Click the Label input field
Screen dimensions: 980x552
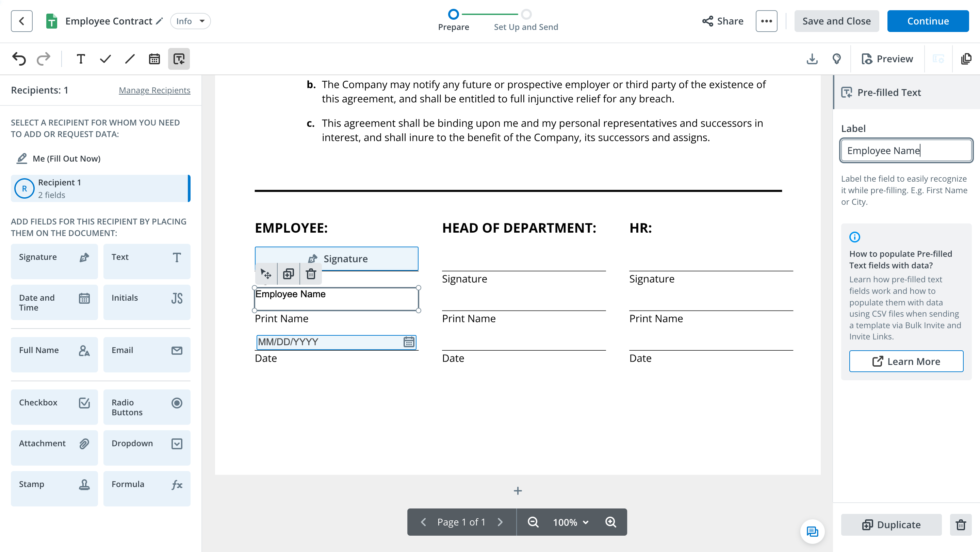pos(906,151)
